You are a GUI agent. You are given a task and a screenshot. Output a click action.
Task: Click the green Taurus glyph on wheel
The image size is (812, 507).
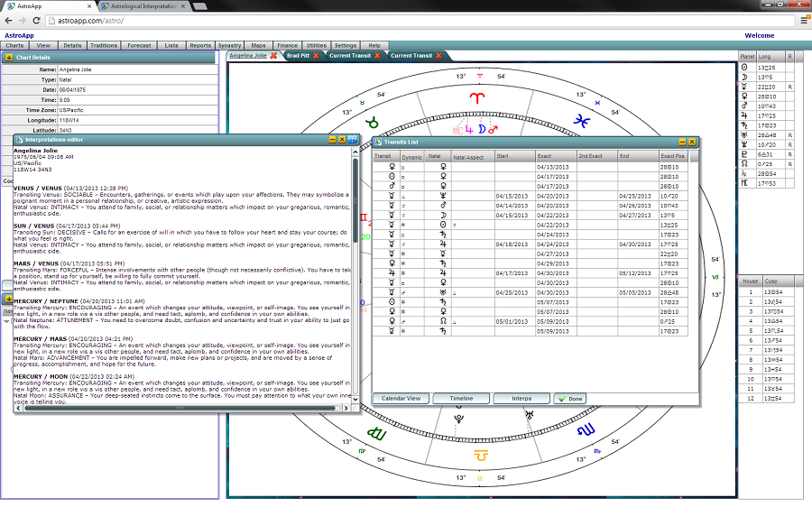coord(371,120)
